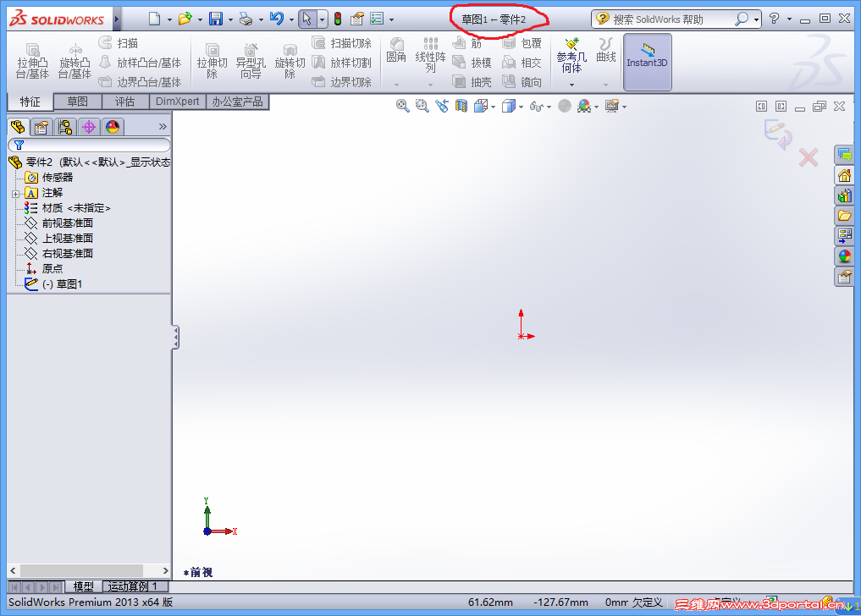Image resolution: width=861 pixels, height=616 pixels.
Task: Select Extruded Boss/Base (拉伸凸台/基体)
Action: click(32, 61)
